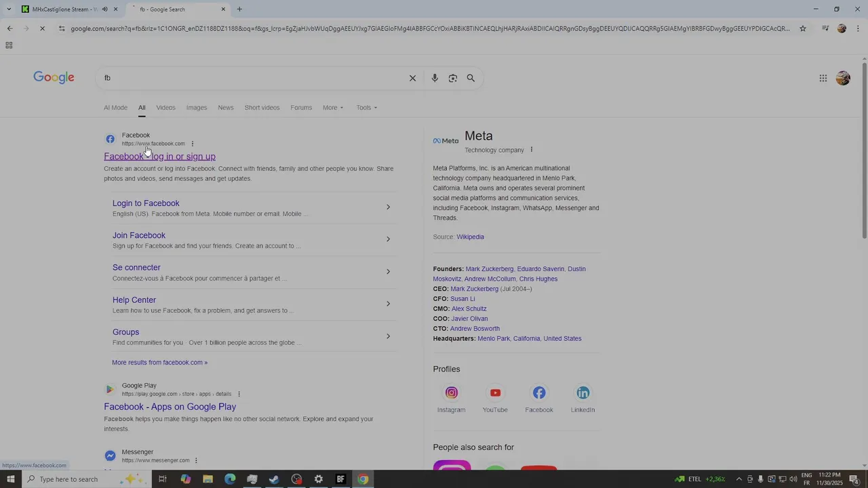Expand the Tools dropdown

coord(367,108)
